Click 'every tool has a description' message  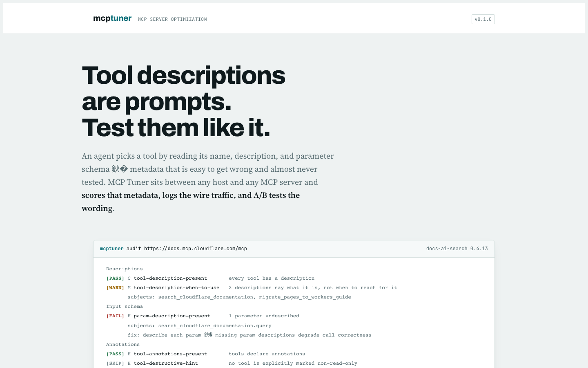point(272,278)
